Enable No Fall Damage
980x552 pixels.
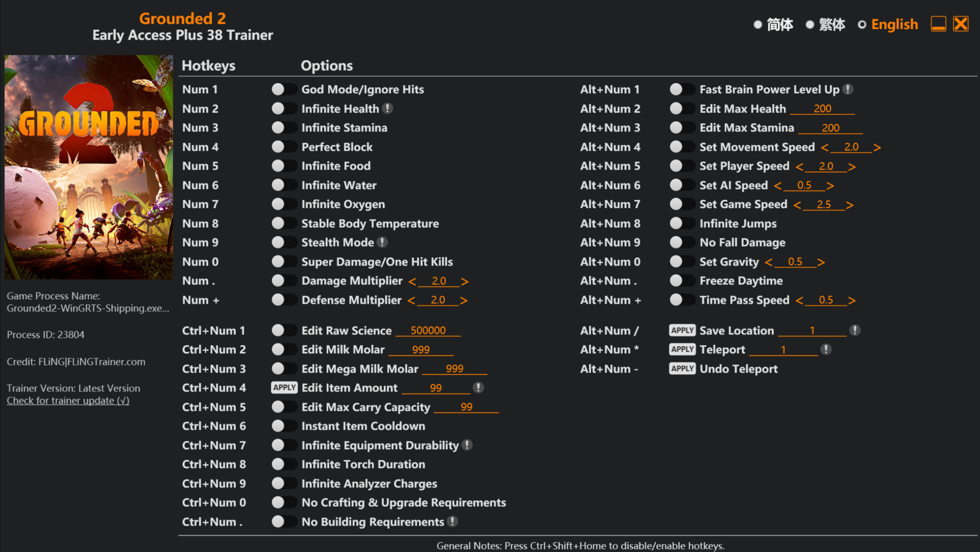[682, 242]
